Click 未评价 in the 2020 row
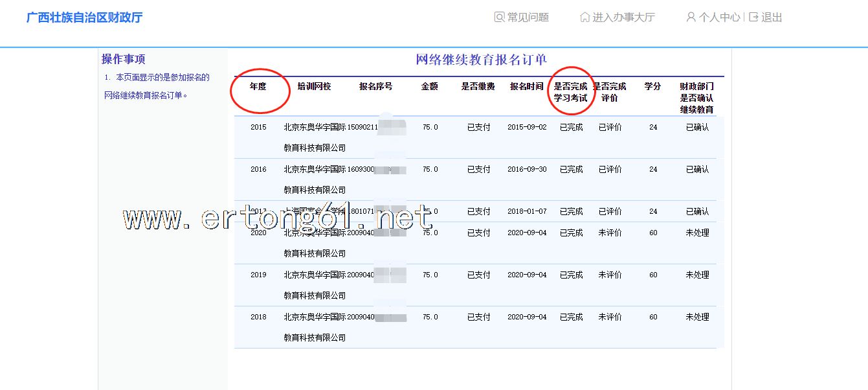Image resolution: width=868 pixels, height=390 pixels. (610, 233)
